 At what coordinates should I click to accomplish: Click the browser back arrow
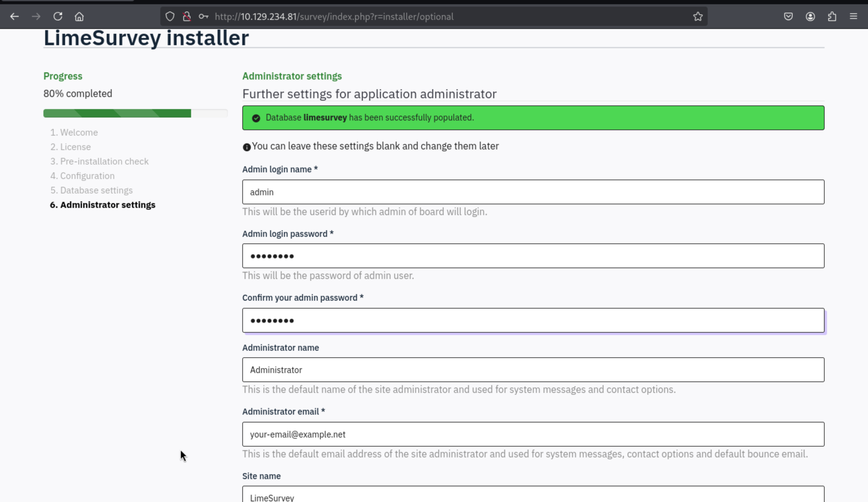(x=14, y=17)
